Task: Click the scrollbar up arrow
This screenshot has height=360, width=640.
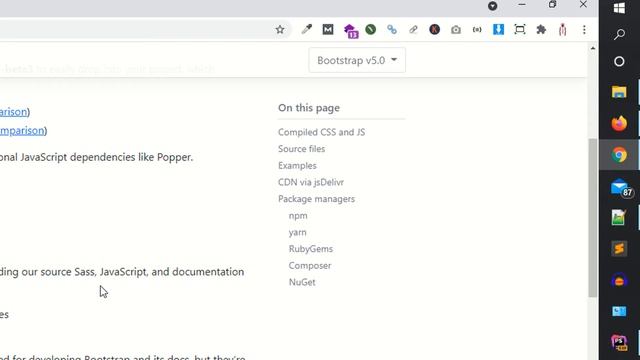Action: [x=593, y=49]
